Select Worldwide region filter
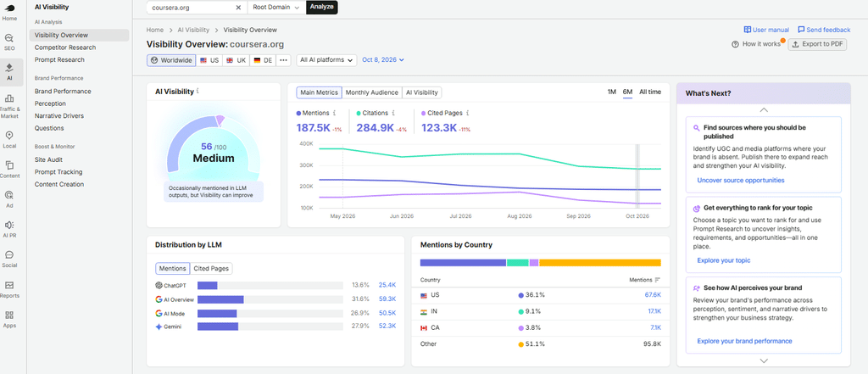 [x=171, y=60]
